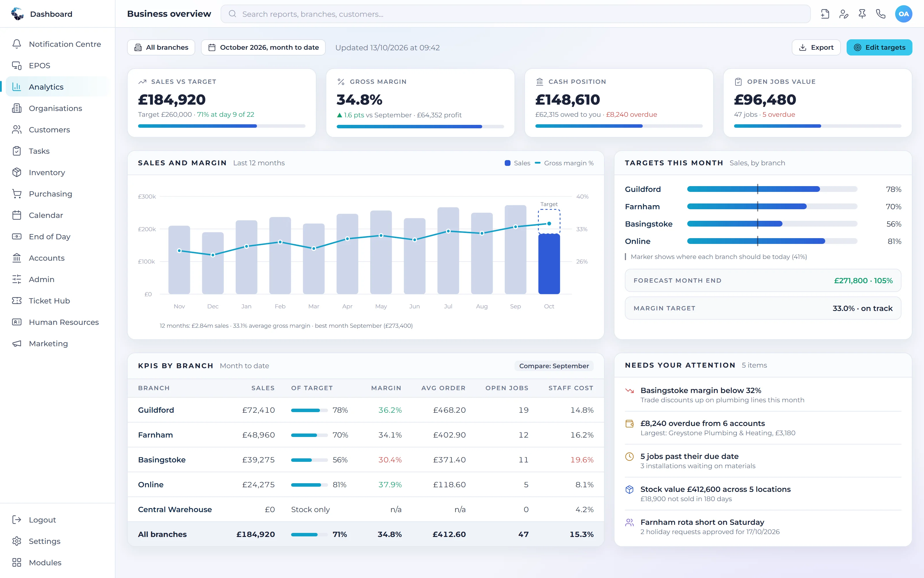Toggle the Sales legend swatch
924x578 pixels.
[507, 163]
